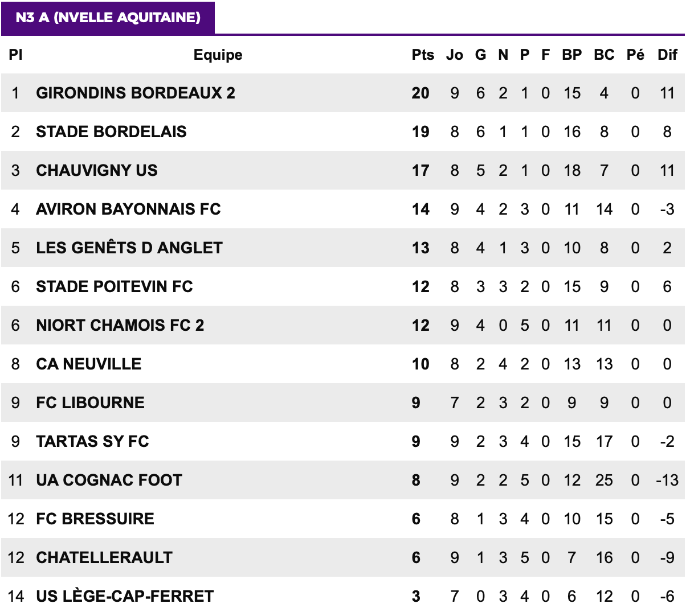
Task: Click the Jo column header
Action: tap(455, 55)
